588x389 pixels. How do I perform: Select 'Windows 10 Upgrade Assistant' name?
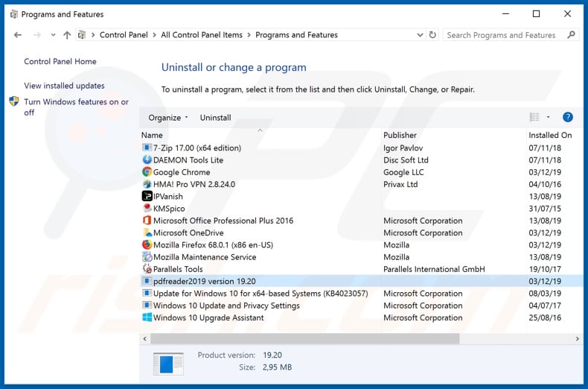(x=208, y=317)
